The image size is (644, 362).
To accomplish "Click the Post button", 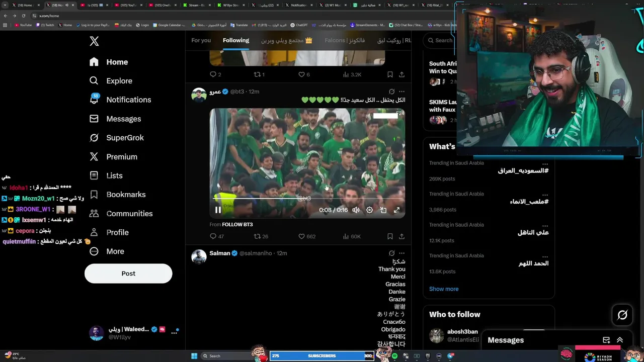I will click(x=128, y=274).
